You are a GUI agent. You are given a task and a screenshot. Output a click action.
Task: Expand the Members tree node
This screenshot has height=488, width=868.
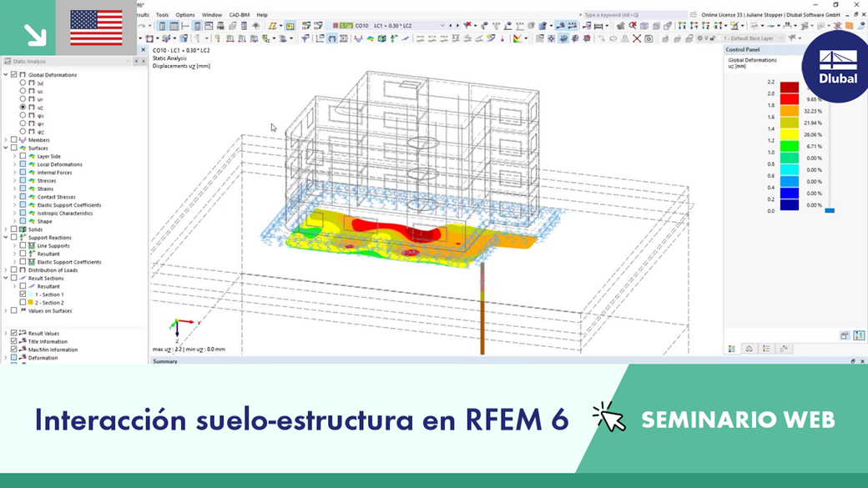click(6, 139)
